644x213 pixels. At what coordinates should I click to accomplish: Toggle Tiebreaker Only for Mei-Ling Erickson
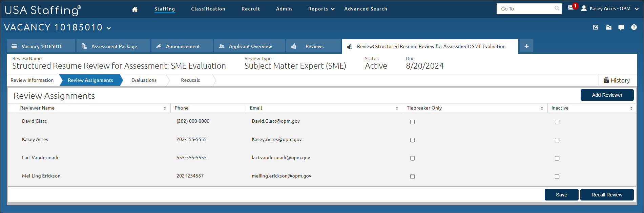point(412,176)
